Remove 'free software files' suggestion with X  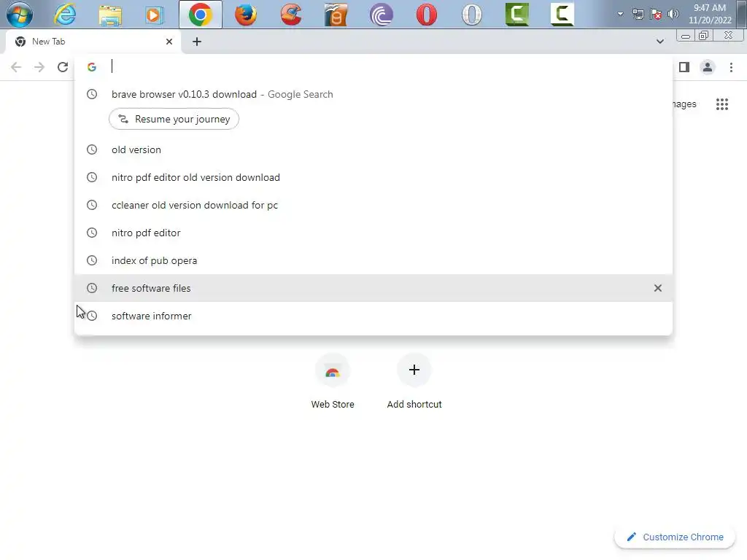pos(658,288)
